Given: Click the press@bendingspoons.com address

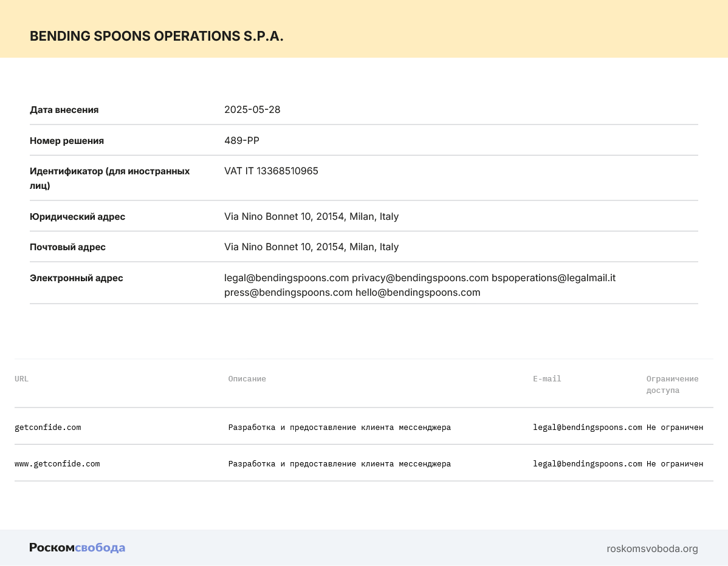Looking at the screenshot, I should 288,293.
